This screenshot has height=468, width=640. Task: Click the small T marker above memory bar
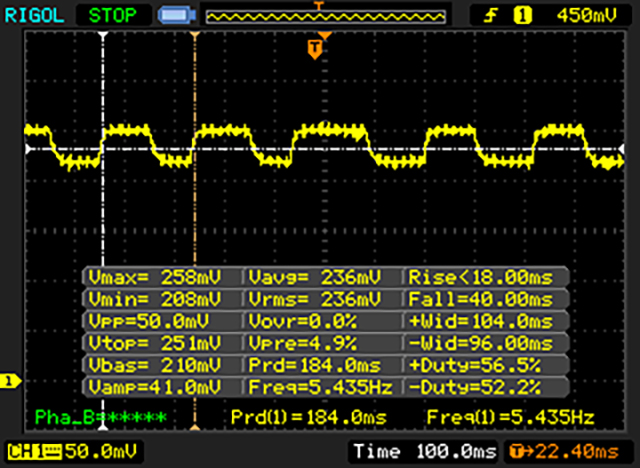point(319,5)
